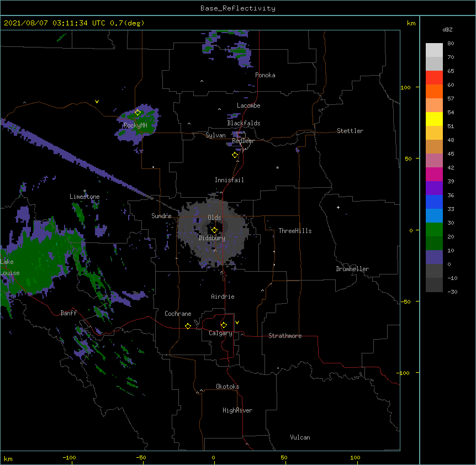
Task: Click the yellow V marker northwest of RockyMH
Action: 97,102
